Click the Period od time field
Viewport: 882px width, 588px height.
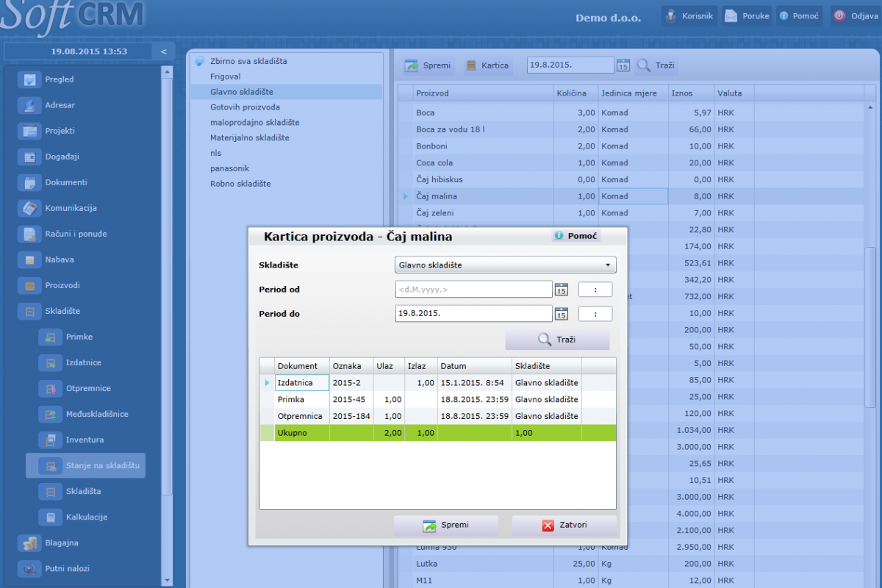point(595,290)
